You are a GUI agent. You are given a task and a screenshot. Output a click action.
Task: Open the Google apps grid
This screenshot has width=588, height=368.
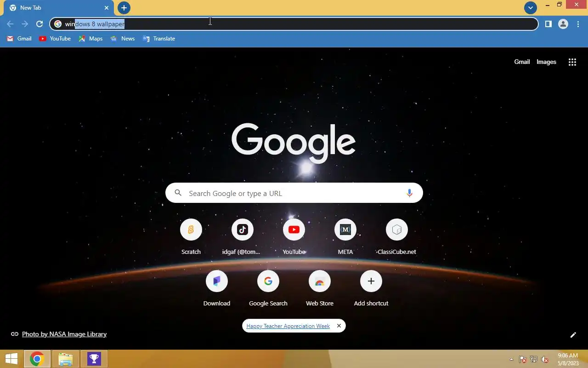[x=572, y=62]
